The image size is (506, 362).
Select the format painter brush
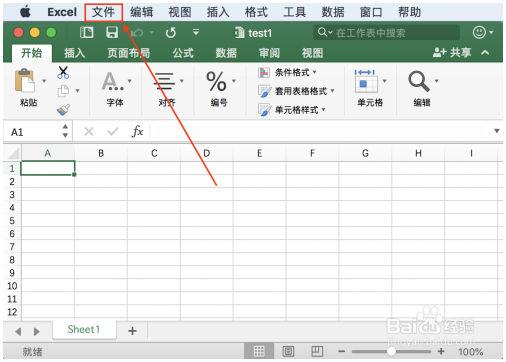click(x=63, y=109)
